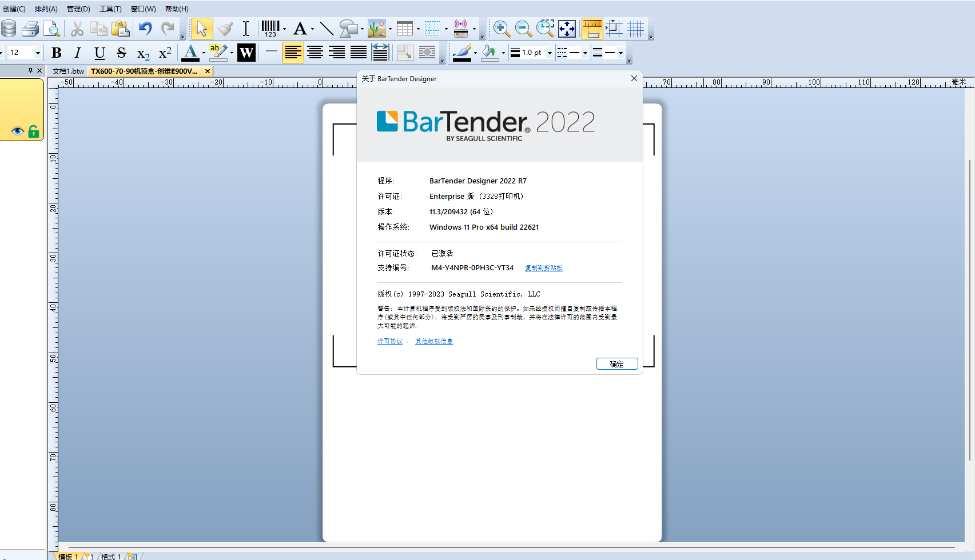Select the format painter brush tool
975x560 pixels.
[225, 29]
